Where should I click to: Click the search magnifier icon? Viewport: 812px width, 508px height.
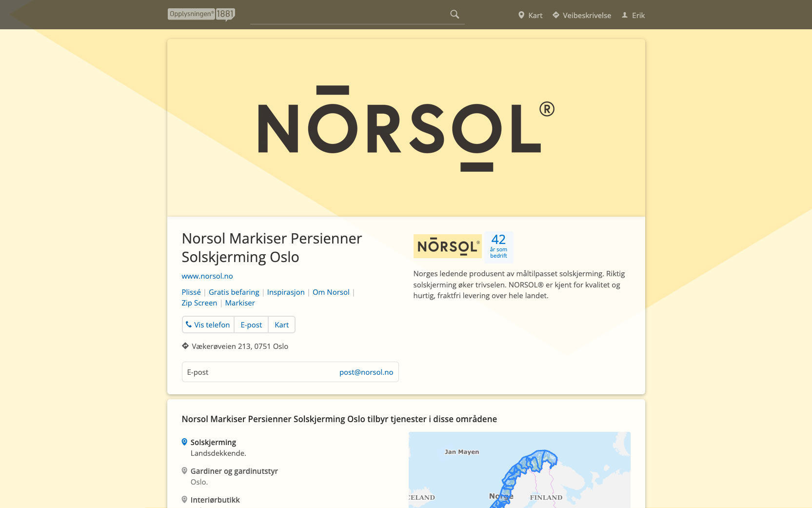[x=455, y=15]
